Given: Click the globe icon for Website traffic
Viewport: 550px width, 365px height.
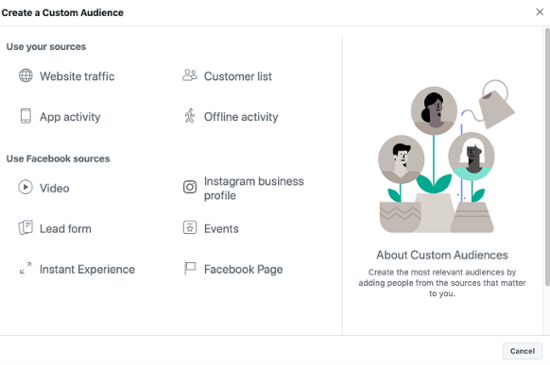Looking at the screenshot, I should (26, 75).
